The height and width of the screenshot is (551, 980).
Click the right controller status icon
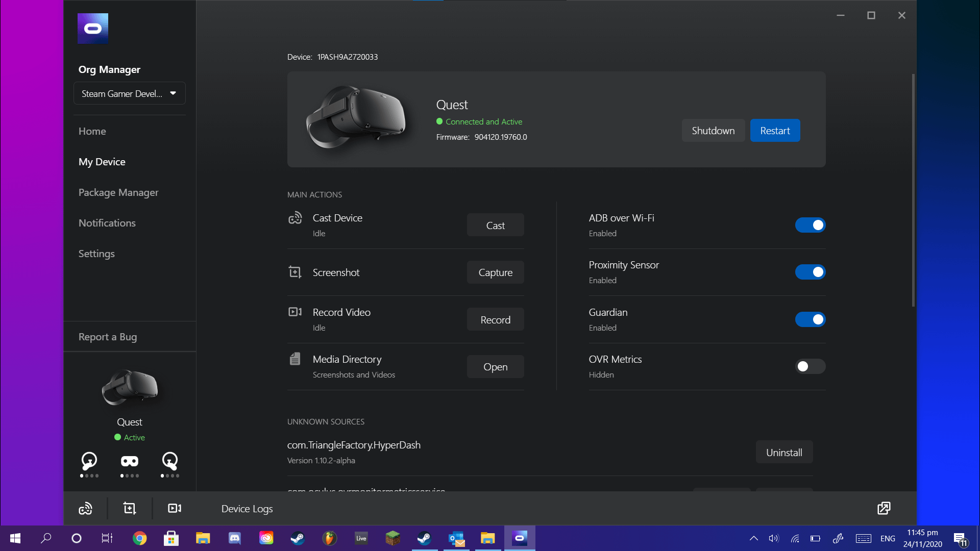tap(170, 461)
